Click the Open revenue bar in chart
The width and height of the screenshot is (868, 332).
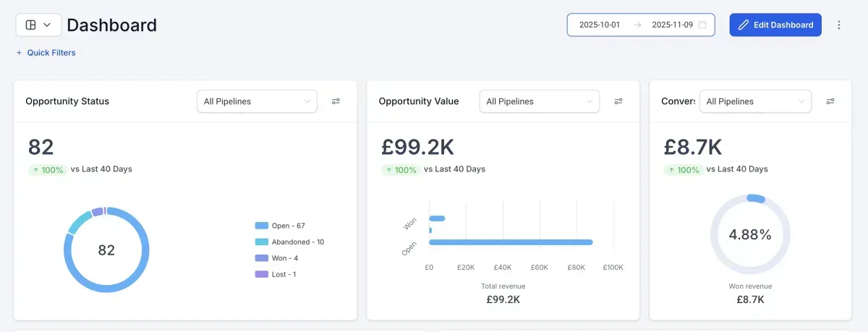[x=511, y=242]
